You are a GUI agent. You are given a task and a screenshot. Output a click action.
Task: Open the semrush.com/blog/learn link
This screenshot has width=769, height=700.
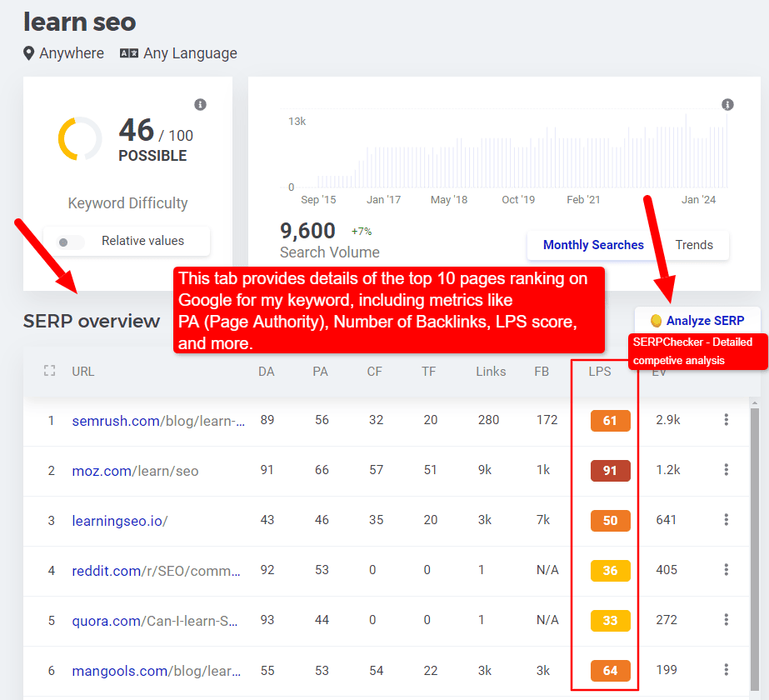(158, 421)
